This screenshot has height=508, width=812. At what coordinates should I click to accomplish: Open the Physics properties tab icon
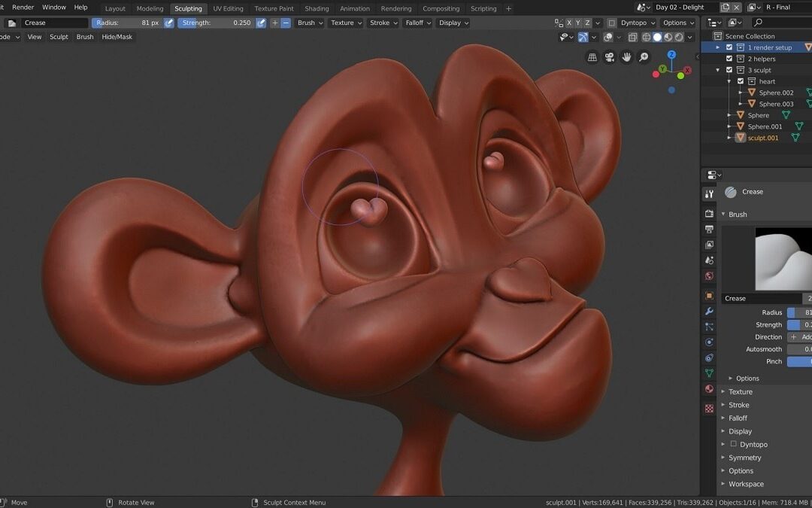(x=709, y=342)
